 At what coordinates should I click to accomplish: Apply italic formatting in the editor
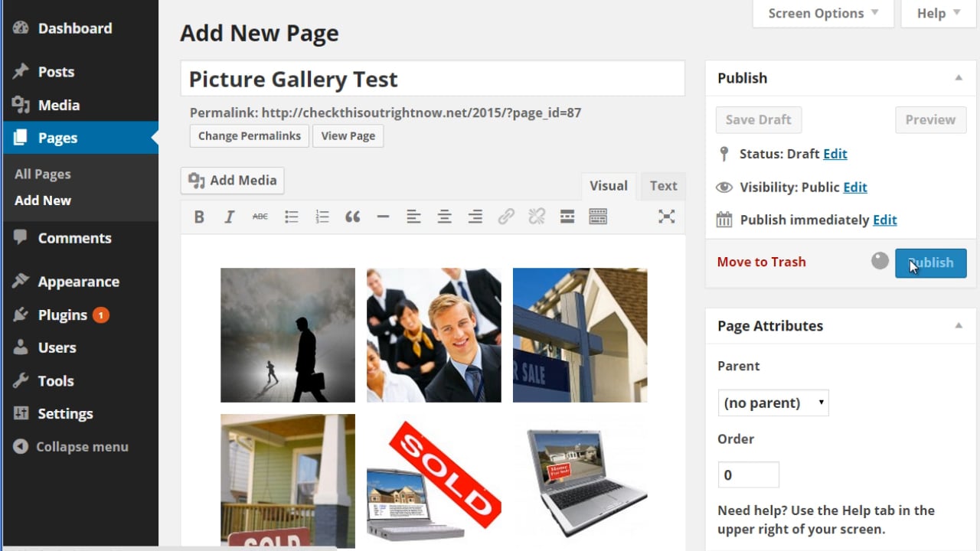click(230, 217)
